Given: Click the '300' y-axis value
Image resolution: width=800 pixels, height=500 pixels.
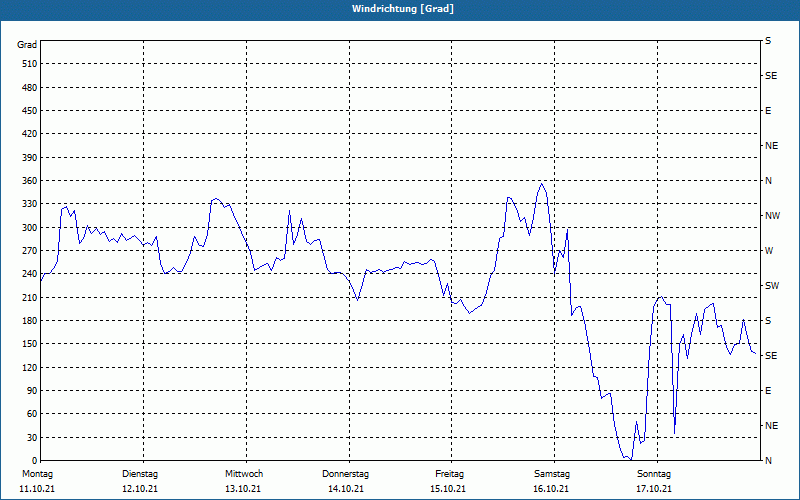Looking at the screenshot, I should tap(30, 227).
